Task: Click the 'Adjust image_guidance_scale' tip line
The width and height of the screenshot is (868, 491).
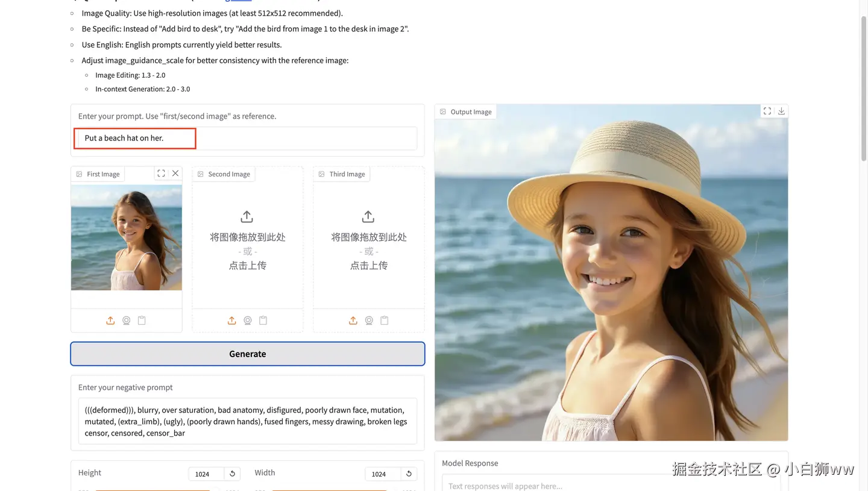Action: pos(215,60)
